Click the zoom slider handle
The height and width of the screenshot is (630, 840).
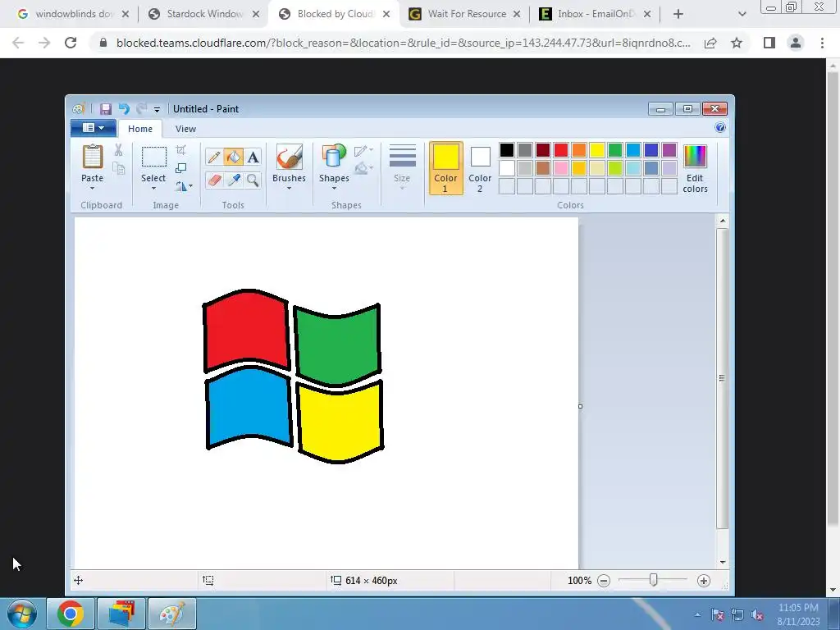(x=654, y=580)
